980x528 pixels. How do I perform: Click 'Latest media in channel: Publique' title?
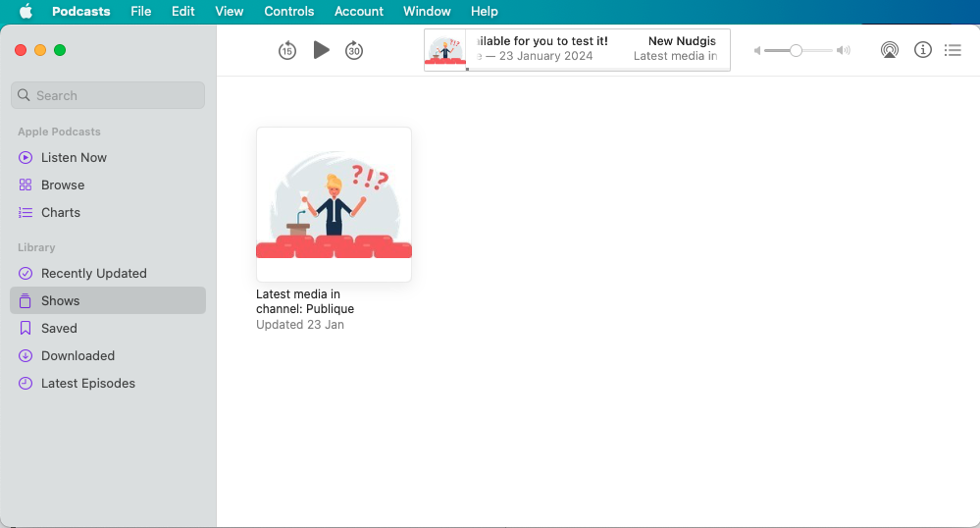coord(305,301)
